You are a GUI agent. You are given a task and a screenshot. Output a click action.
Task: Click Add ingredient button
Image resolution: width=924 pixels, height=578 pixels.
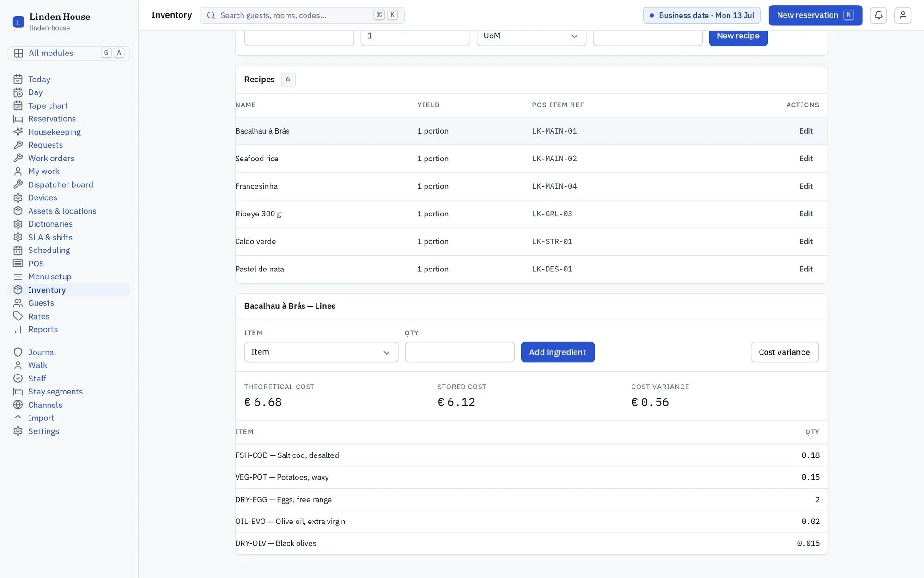pos(558,352)
